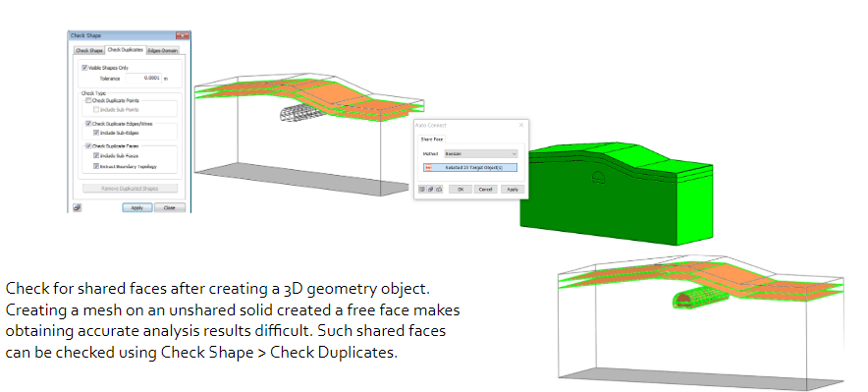Image resolution: width=868 pixels, height=392 pixels.
Task: Toggle Visible Shapes Only checkbox
Action: point(84,68)
